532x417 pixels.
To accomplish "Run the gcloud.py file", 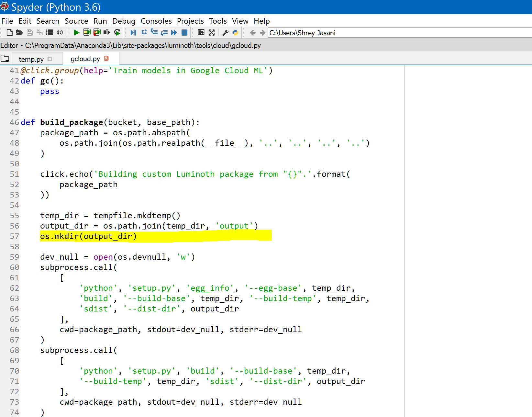I will click(x=76, y=32).
